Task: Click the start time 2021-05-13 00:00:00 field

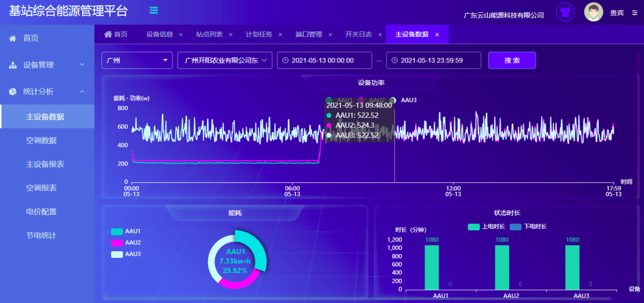Action: click(325, 60)
